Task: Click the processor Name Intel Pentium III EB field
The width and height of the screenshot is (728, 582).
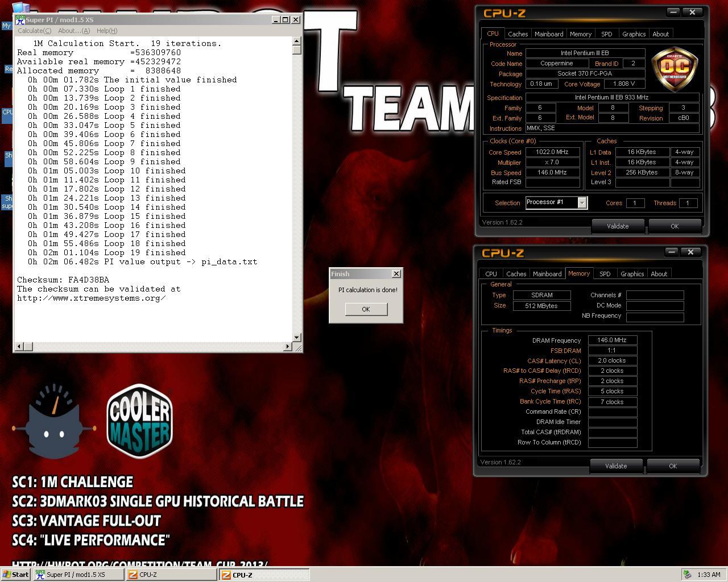Action: (585, 53)
